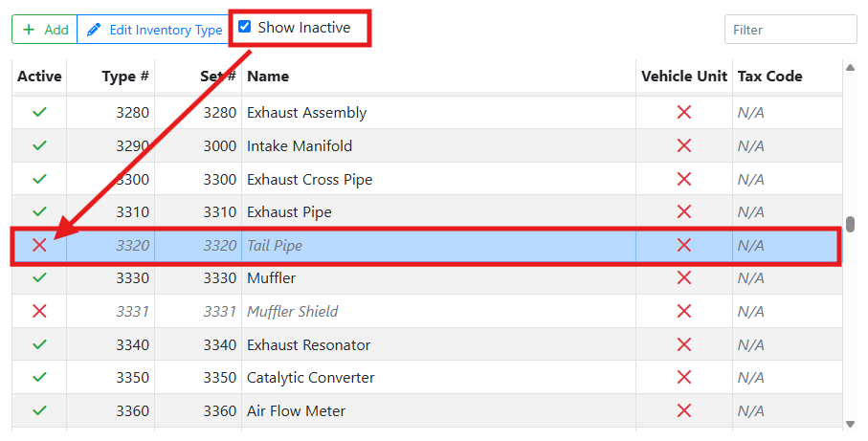Click the green plus Add icon
Screen dimensions: 868x441
click(x=29, y=30)
